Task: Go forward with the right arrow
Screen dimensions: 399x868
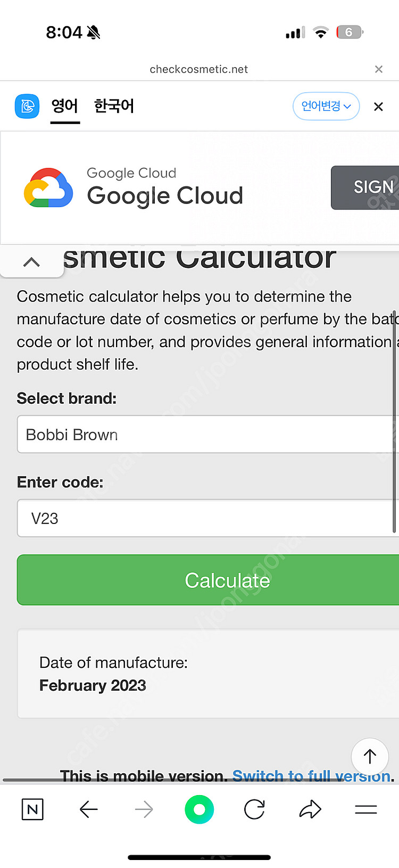Action: click(144, 809)
